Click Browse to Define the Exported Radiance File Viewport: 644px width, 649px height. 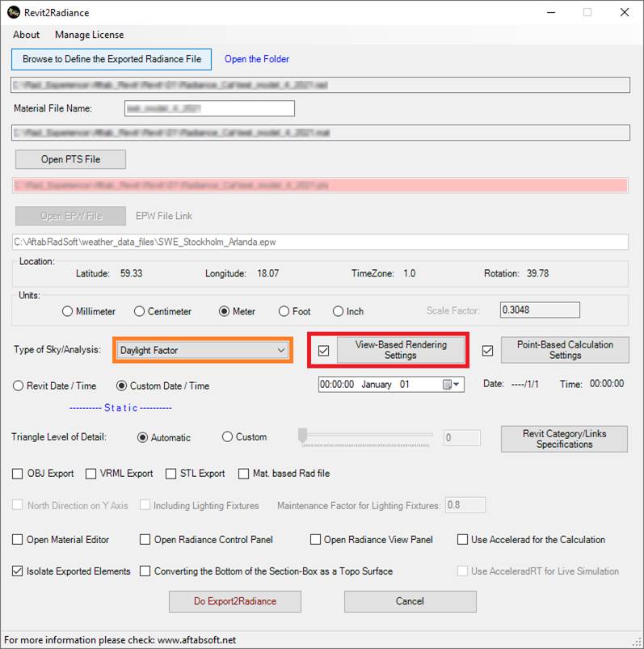(112, 59)
